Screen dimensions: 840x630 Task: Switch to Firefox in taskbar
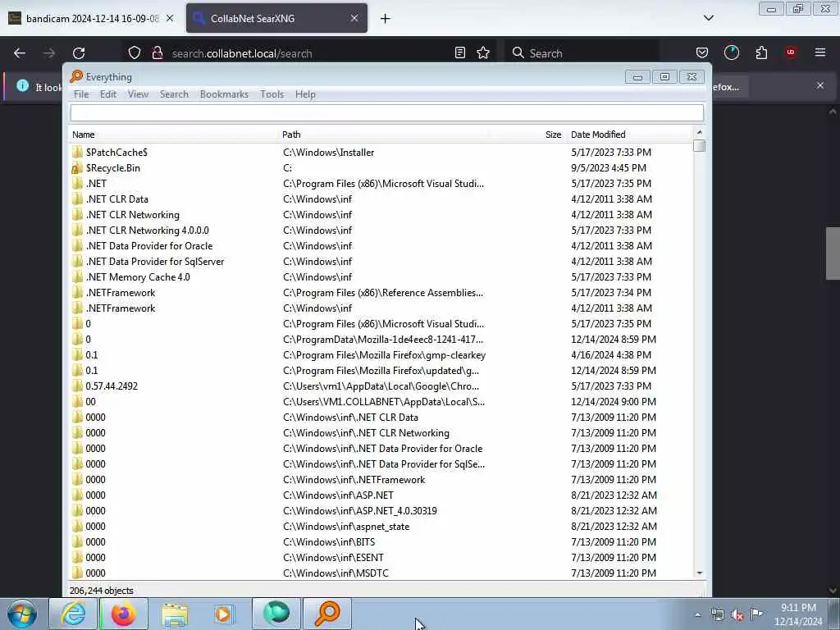pyautogui.click(x=124, y=614)
